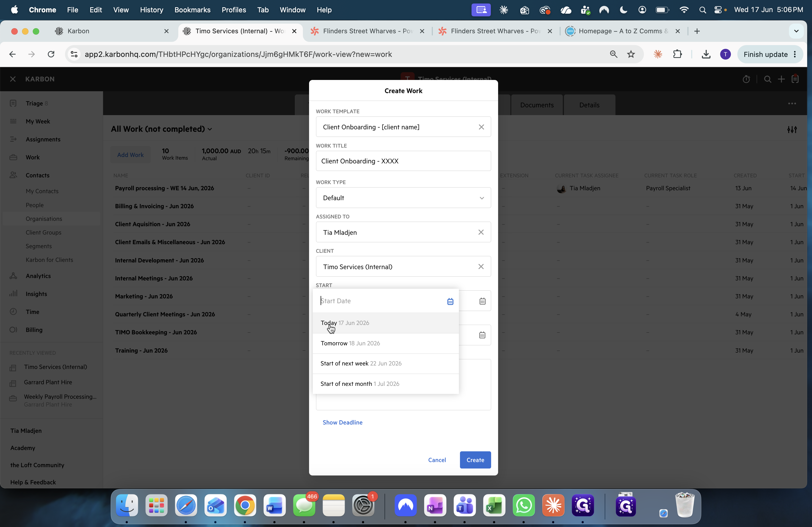This screenshot has height=527, width=812.
Task: Open recently viewed Garrard Plant Hire
Action: 48,382
